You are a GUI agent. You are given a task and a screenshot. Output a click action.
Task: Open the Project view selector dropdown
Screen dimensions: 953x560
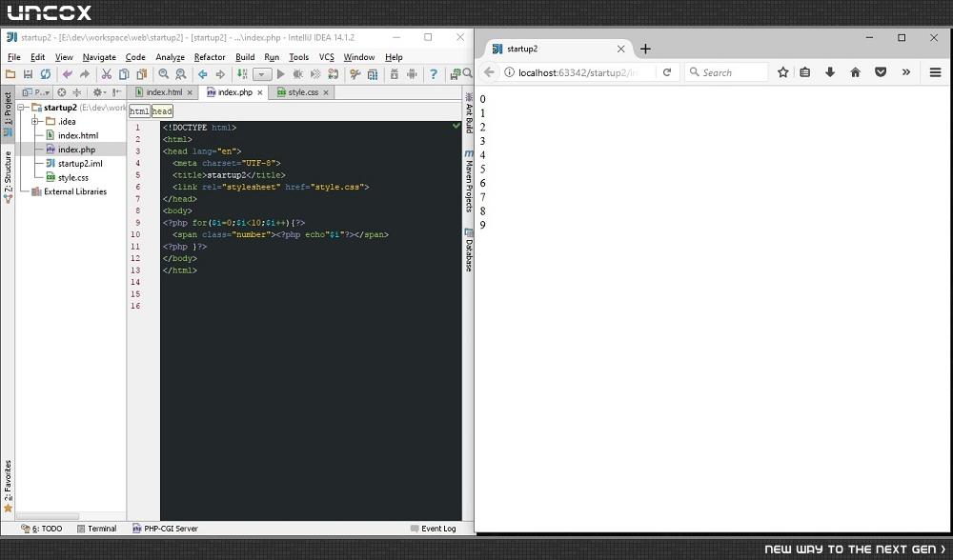click(x=36, y=92)
